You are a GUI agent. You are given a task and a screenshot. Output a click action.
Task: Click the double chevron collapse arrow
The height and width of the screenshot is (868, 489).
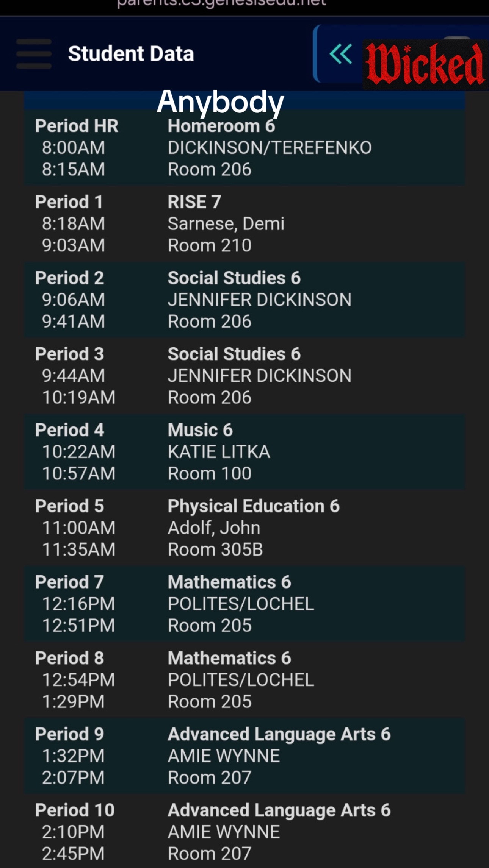pos(341,53)
